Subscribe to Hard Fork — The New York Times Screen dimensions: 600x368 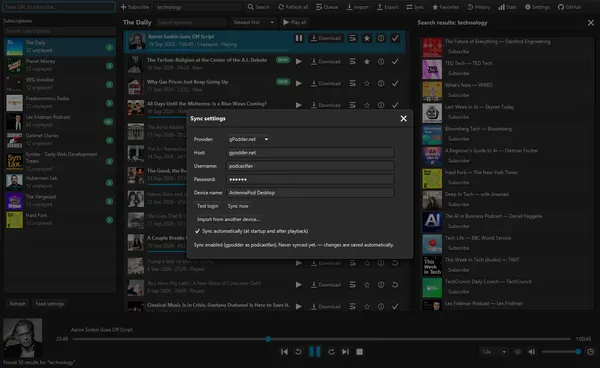[458, 183]
